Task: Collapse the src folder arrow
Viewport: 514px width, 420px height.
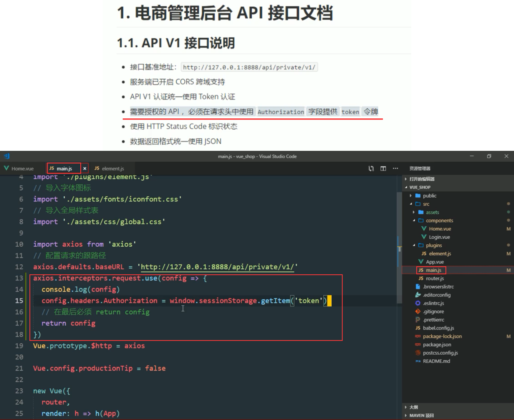Action: coord(411,204)
